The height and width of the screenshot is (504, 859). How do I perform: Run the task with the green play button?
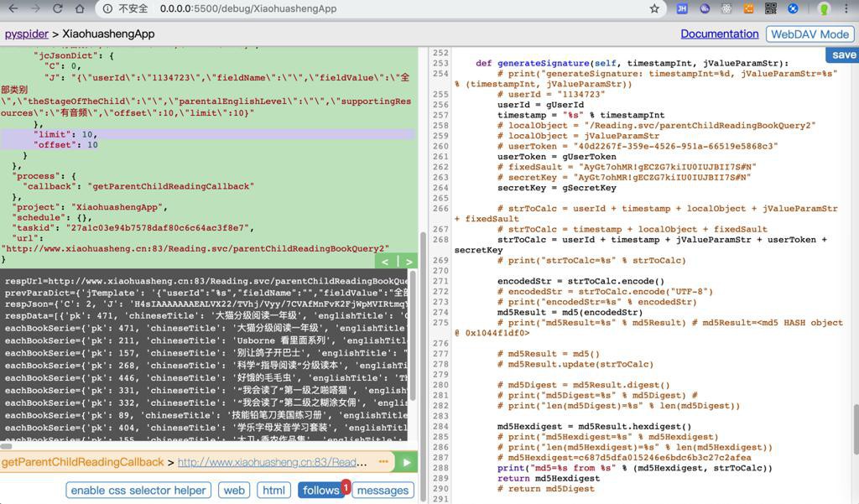pos(407,462)
